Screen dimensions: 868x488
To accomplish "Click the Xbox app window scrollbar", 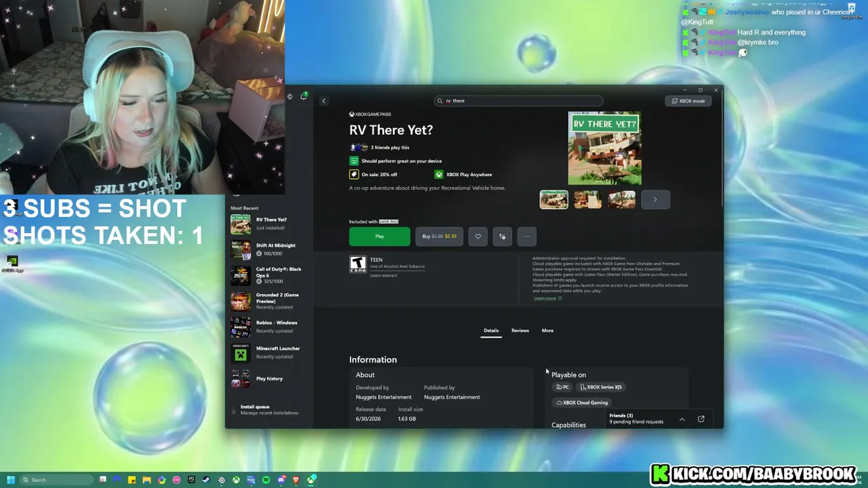I will click(722, 149).
